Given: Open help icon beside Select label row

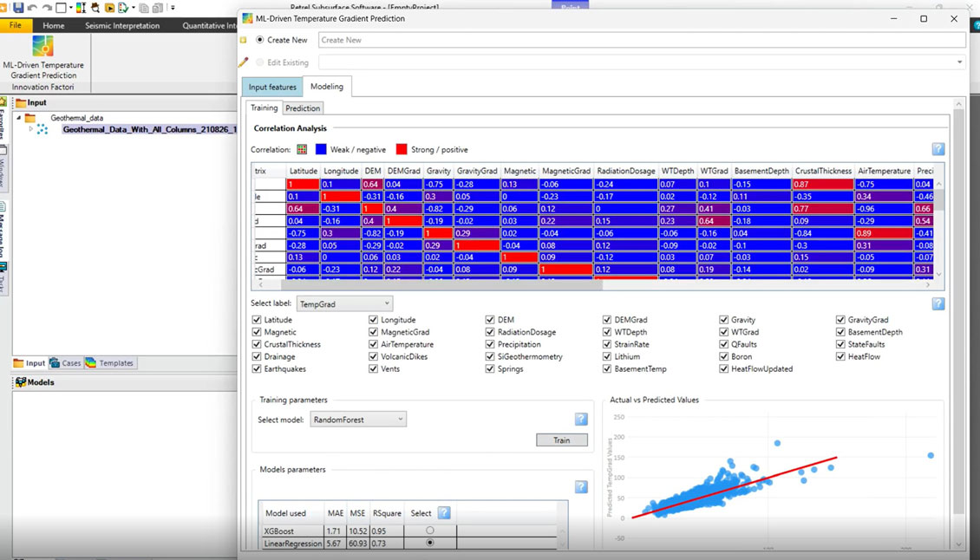Looking at the screenshot, I should [x=938, y=303].
